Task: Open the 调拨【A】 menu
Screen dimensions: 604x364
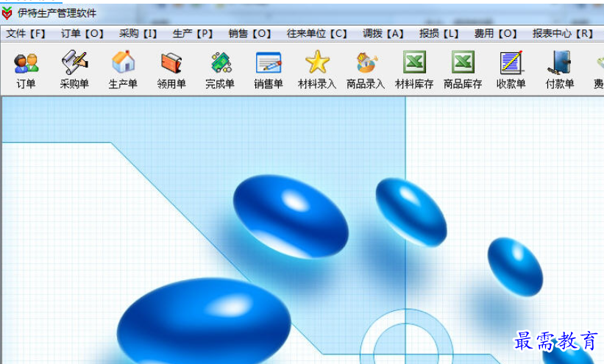Action: point(383,34)
